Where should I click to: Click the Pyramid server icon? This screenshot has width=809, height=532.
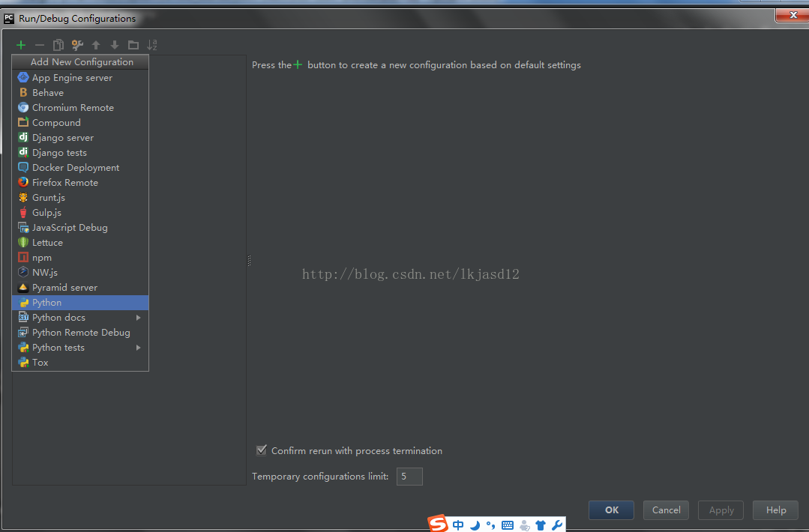click(x=23, y=288)
